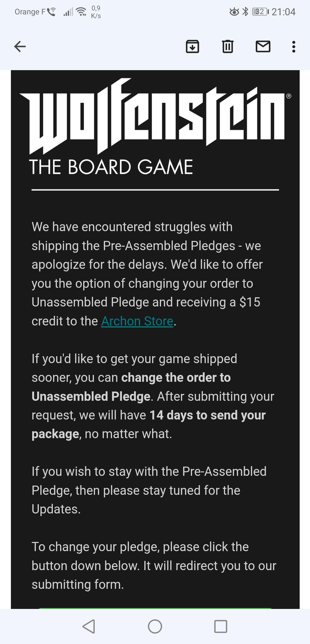Viewport: 310px width, 644px height.
Task: Tap the Orange F carrier label
Action: pos(30,12)
